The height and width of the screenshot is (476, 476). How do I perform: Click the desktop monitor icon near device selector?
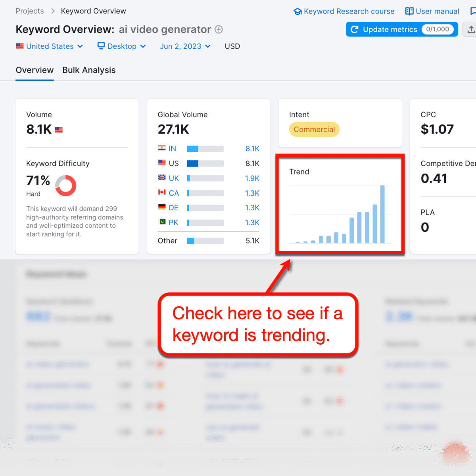pos(100,46)
